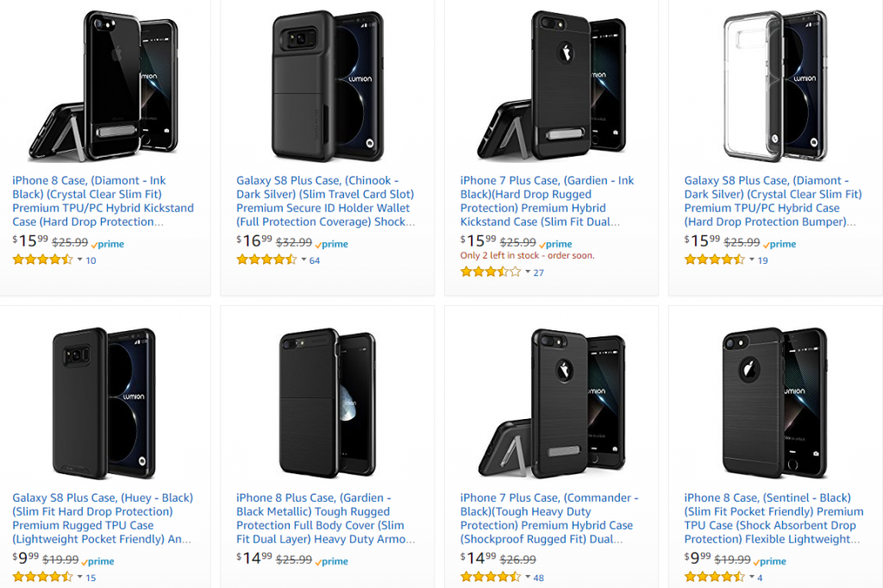Screen dimensions: 883x588
Task: Open the 19 customer reviews link
Action: click(x=762, y=260)
